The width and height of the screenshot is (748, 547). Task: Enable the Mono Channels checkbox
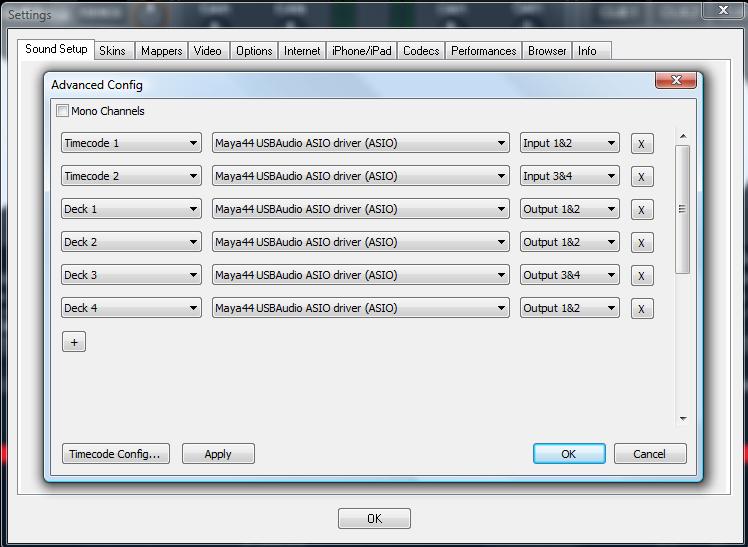62,111
